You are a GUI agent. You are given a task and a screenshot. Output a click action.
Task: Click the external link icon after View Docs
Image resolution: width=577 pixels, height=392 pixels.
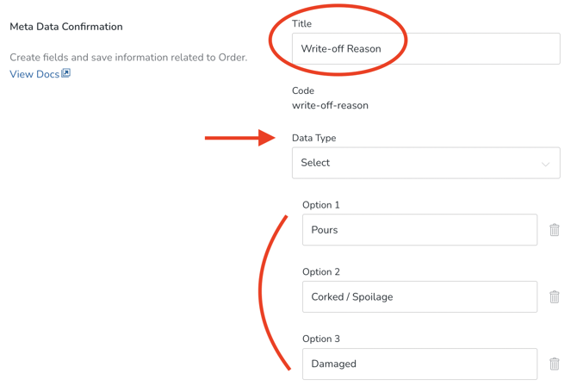click(x=66, y=73)
